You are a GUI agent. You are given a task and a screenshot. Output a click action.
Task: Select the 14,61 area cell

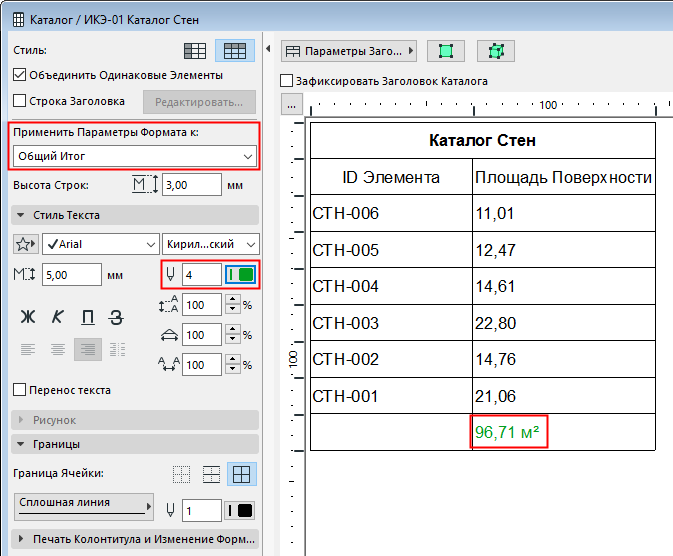tap(564, 286)
